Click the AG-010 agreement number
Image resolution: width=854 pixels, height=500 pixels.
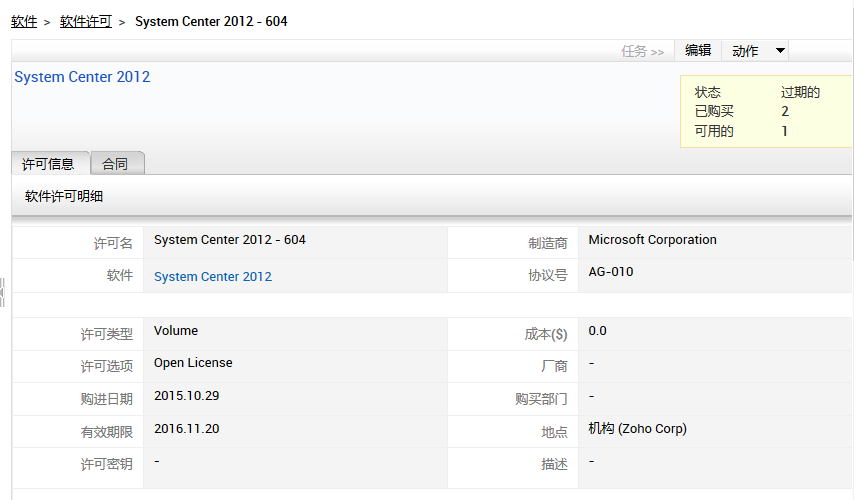coord(610,272)
